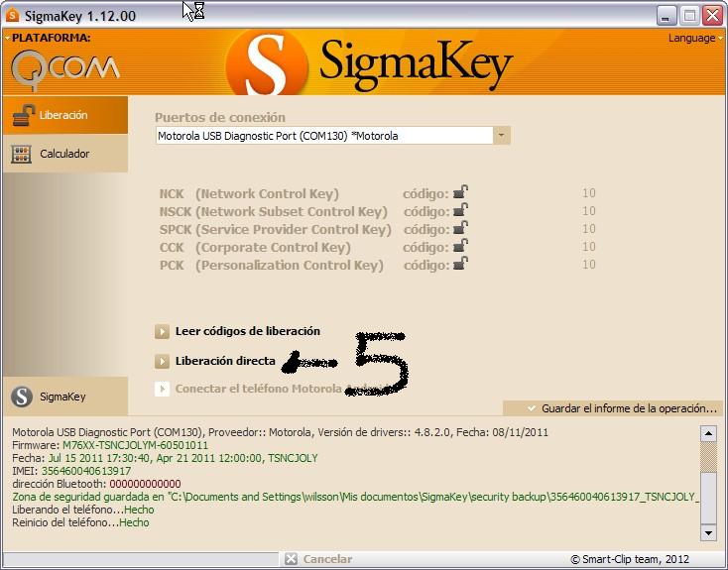Click the SPCK code padlock icon
728x570 pixels.
(x=460, y=227)
